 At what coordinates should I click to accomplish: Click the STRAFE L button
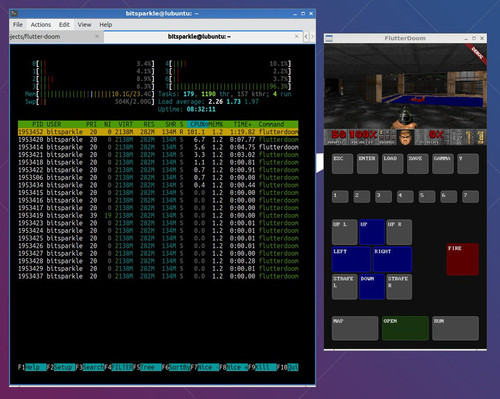pyautogui.click(x=345, y=286)
